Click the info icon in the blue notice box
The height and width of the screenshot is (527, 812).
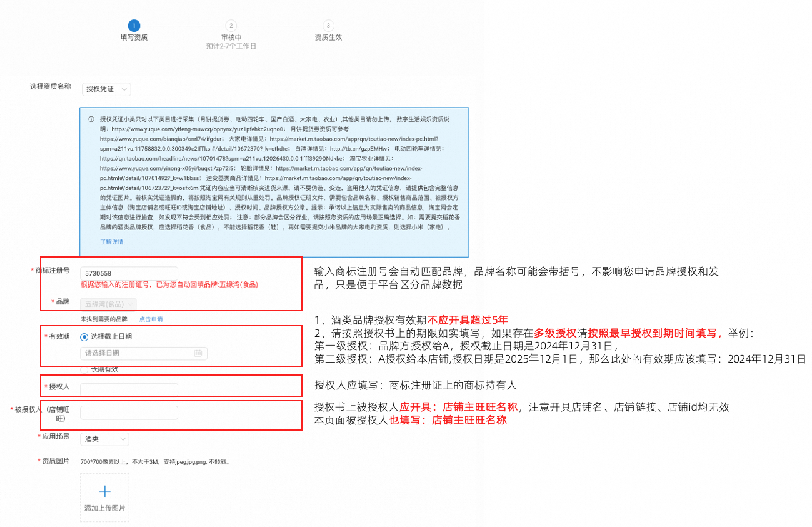91,119
